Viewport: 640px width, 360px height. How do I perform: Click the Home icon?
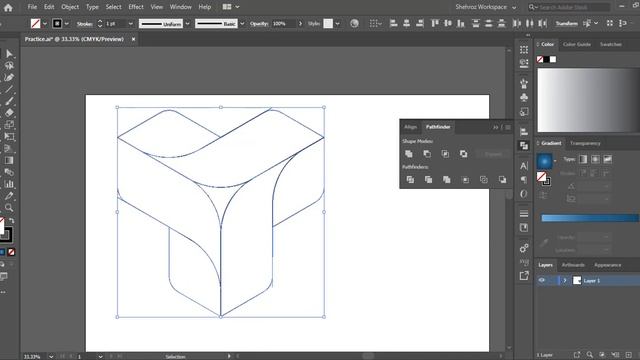point(8,7)
